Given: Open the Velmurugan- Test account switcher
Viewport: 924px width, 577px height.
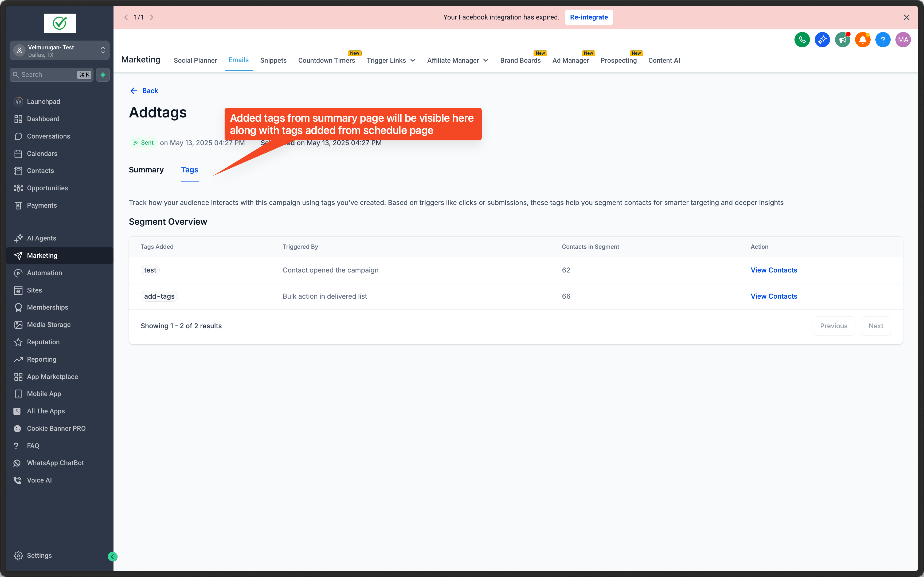Looking at the screenshot, I should tap(59, 51).
